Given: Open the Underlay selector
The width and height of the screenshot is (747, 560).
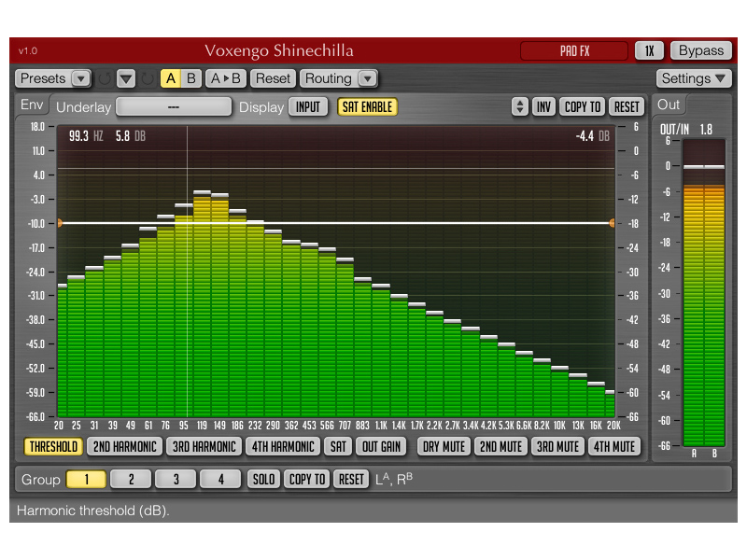Looking at the screenshot, I should pyautogui.click(x=174, y=107).
